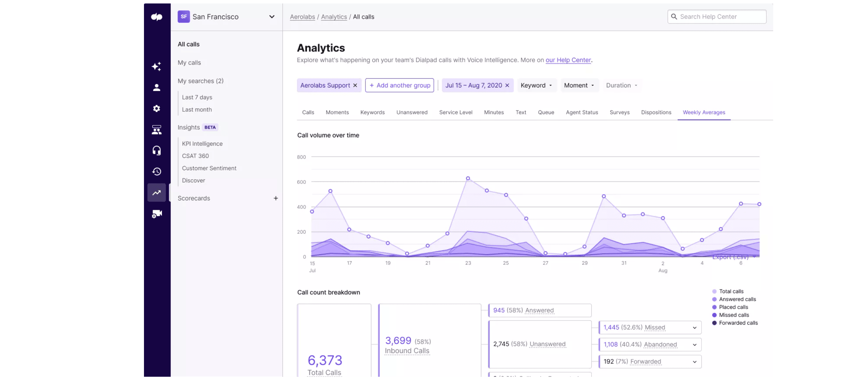Click Add another group button
This screenshot has width=868, height=383.
point(399,85)
